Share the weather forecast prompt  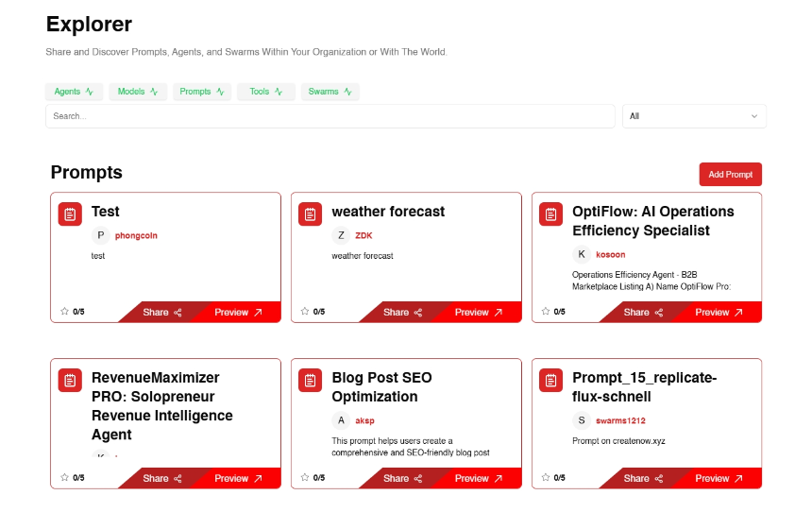click(x=403, y=312)
